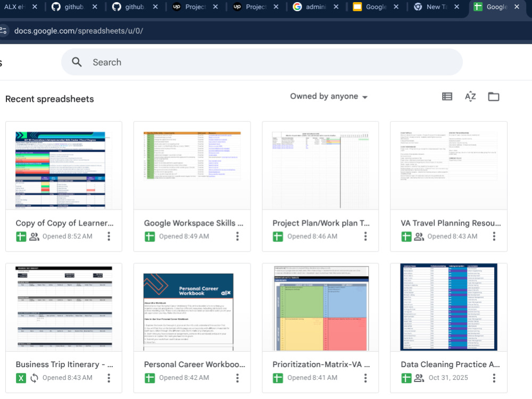Switch to the New Tab browser tab
This screenshot has width=532, height=399.
coord(436,7)
